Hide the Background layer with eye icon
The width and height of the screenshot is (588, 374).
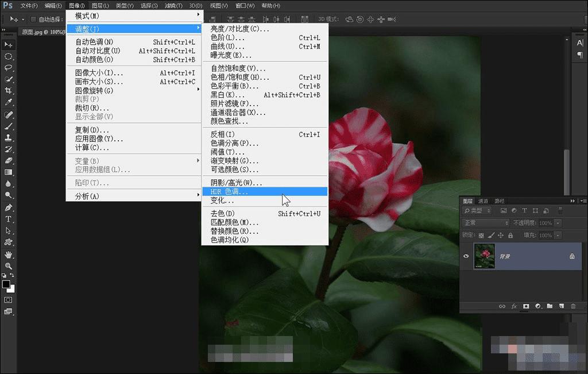pos(466,256)
